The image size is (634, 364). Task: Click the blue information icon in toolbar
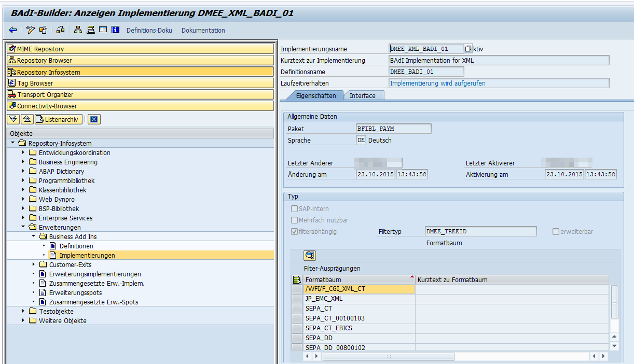pos(115,30)
